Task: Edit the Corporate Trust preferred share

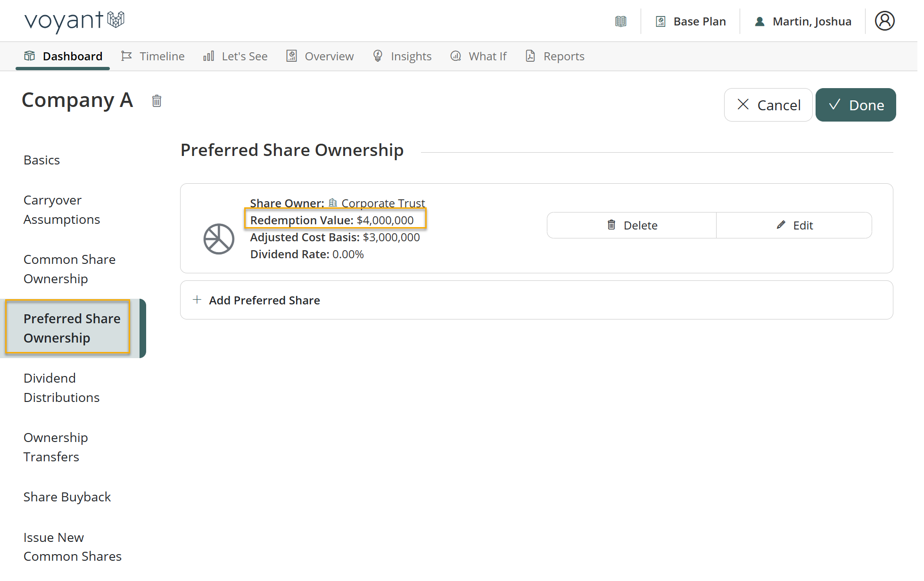Action: click(x=794, y=225)
